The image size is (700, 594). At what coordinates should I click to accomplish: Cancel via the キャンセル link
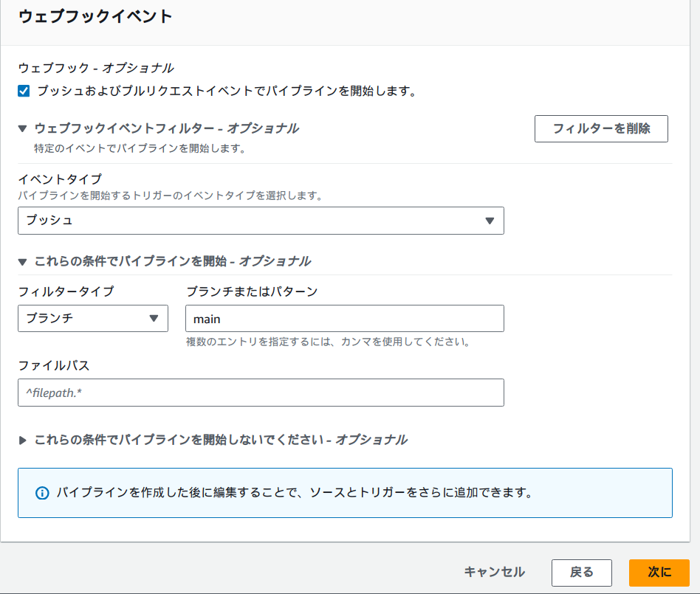pos(495,573)
